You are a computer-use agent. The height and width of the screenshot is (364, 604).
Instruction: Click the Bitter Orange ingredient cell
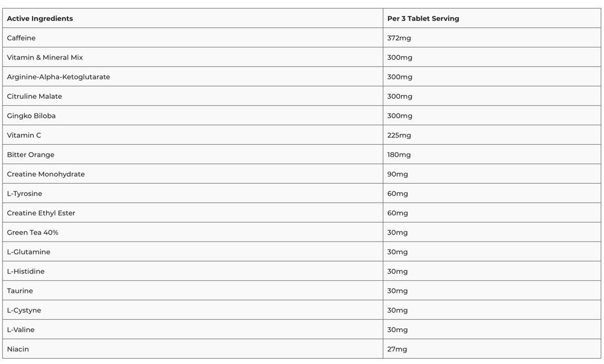pos(193,154)
